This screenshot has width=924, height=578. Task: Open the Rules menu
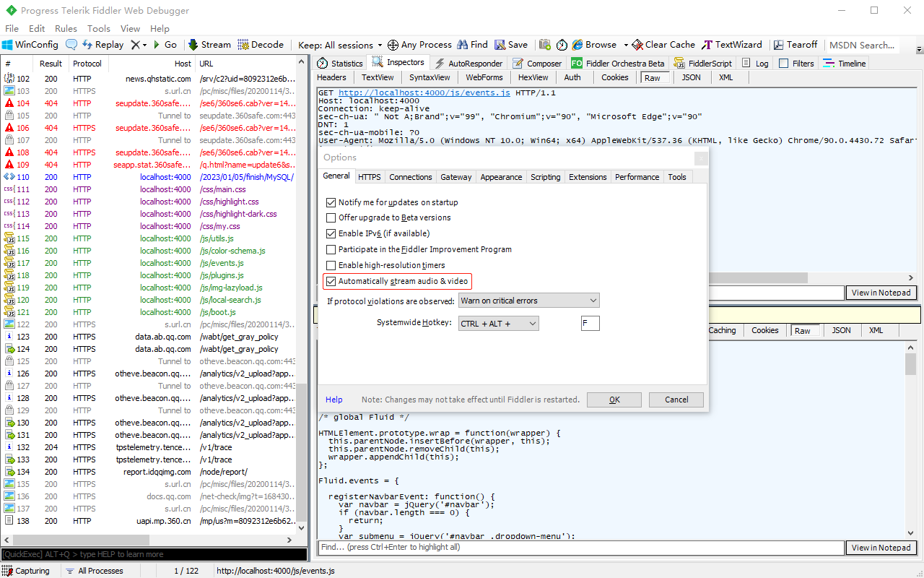tap(66, 29)
